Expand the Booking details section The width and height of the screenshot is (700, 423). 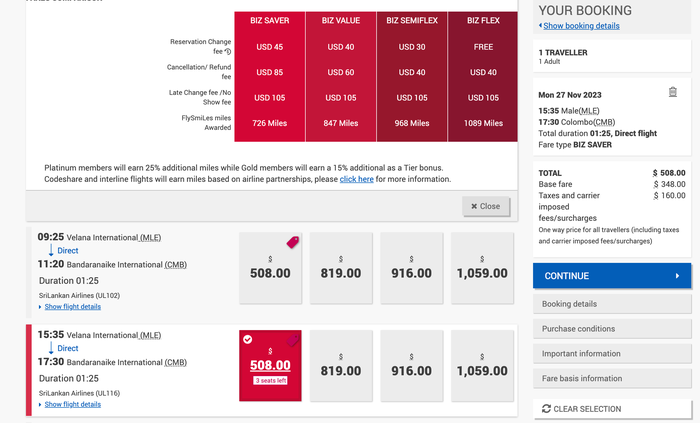(x=612, y=304)
